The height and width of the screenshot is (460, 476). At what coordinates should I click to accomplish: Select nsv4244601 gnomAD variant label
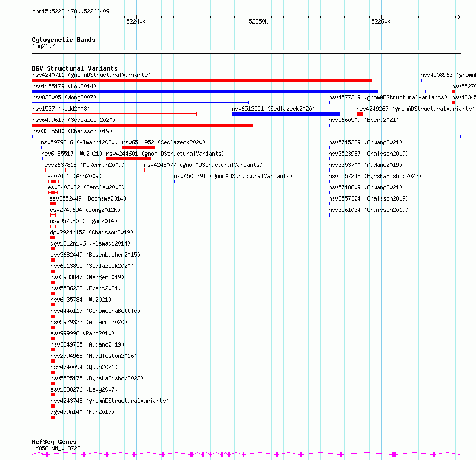(165, 154)
